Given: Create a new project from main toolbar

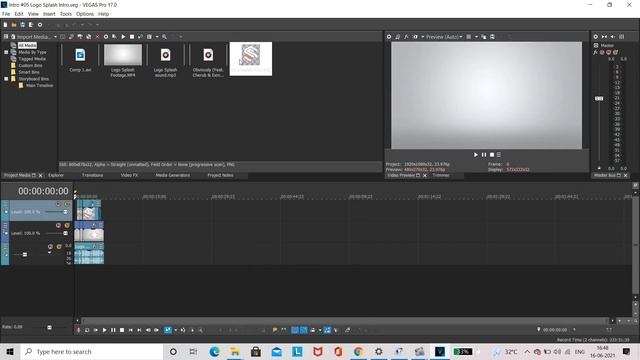Looking at the screenshot, I should pos(5,25).
